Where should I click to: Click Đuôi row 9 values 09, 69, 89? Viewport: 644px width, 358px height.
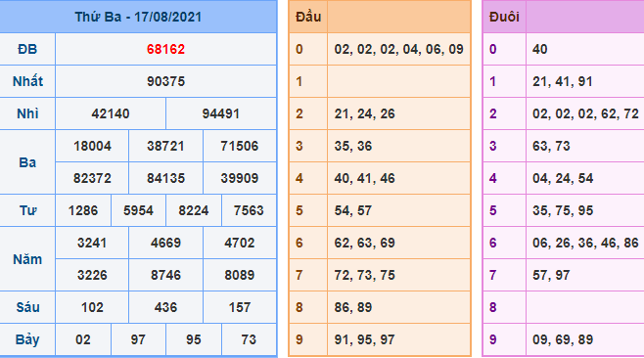tap(563, 340)
